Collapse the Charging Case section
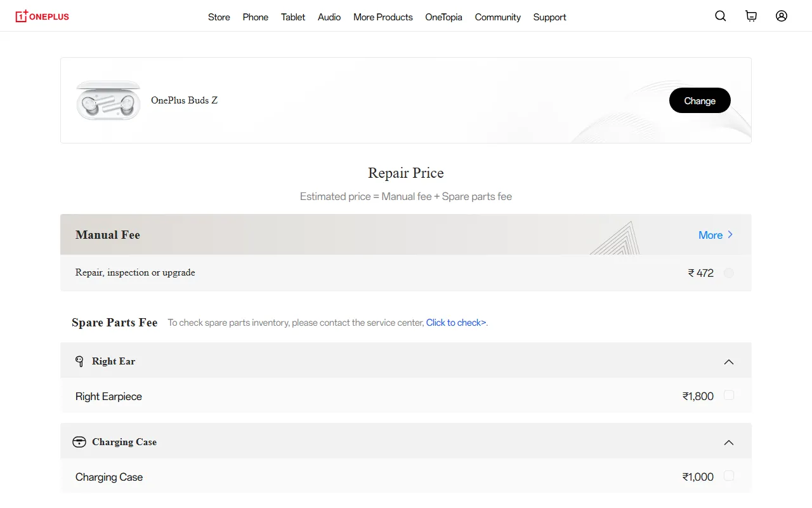The width and height of the screenshot is (812, 508). (x=729, y=443)
